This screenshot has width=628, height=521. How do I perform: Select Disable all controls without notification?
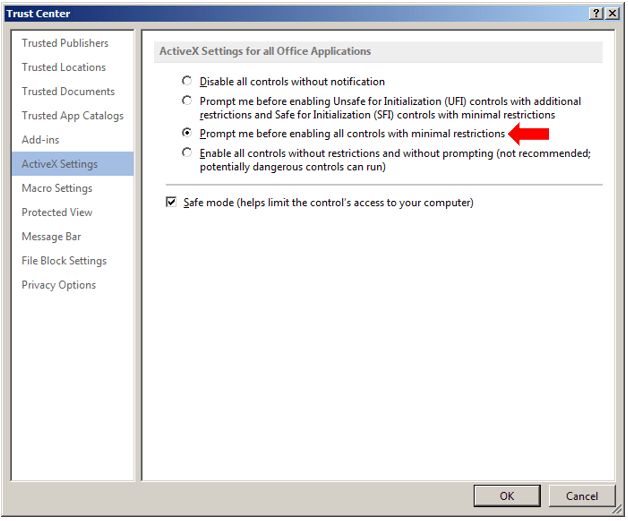[x=187, y=81]
